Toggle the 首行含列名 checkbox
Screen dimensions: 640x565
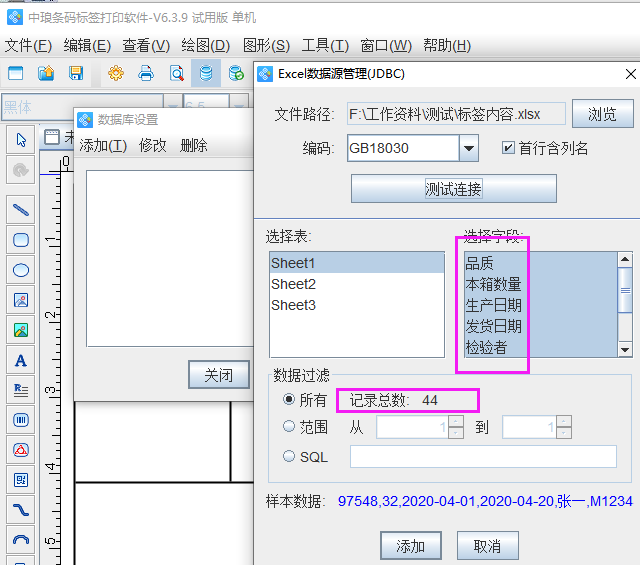tap(508, 148)
